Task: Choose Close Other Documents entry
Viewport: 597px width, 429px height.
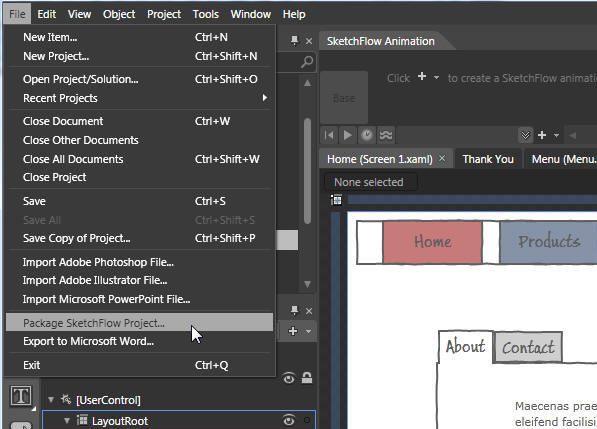Action: tap(139, 140)
